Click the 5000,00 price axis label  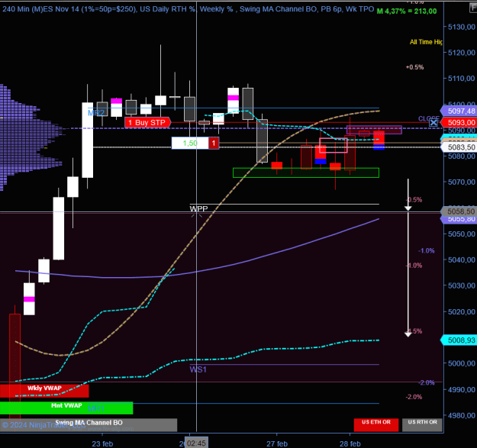click(462, 363)
